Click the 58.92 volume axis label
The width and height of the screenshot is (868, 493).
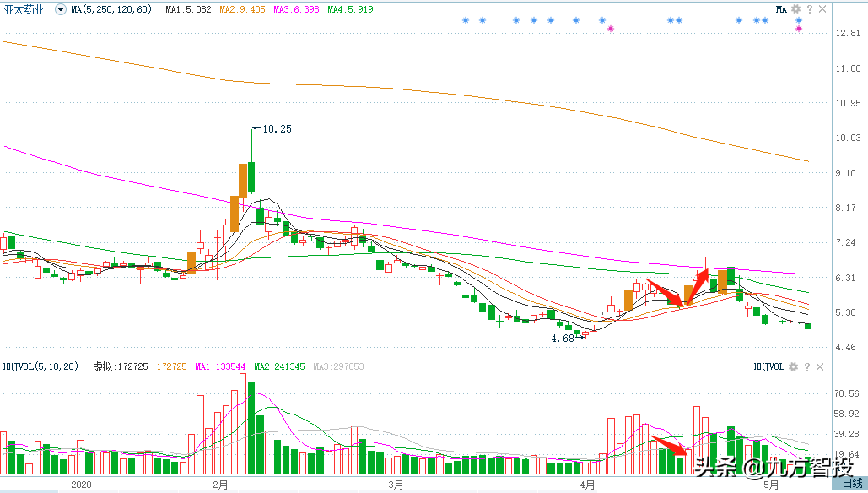pyautogui.click(x=847, y=414)
